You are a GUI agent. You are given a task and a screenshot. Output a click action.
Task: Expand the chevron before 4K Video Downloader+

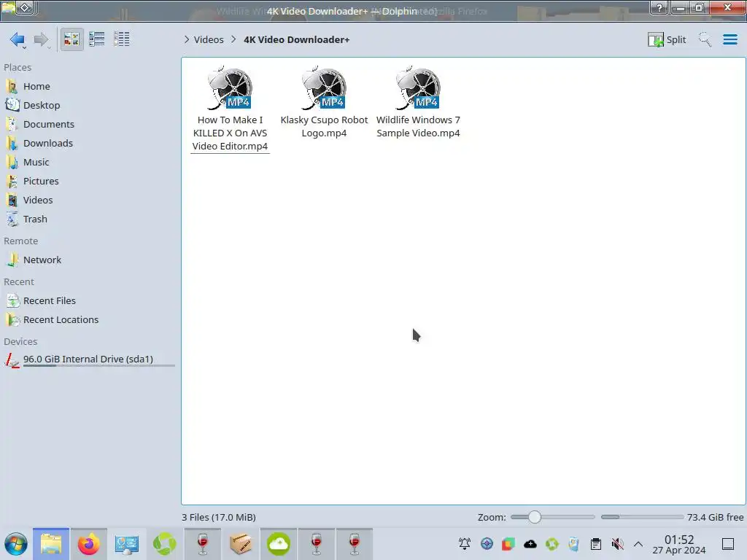[x=233, y=39]
